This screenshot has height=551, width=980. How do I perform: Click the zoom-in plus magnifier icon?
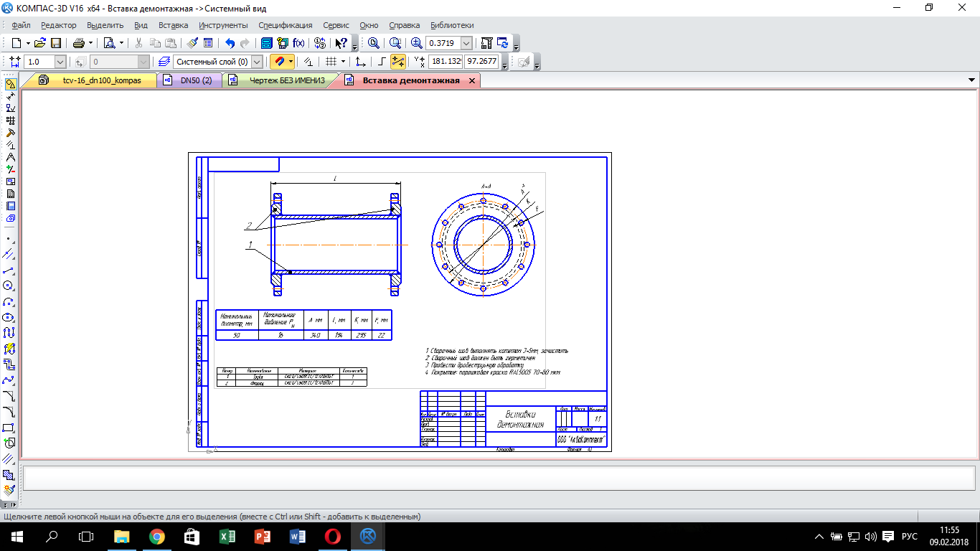417,43
